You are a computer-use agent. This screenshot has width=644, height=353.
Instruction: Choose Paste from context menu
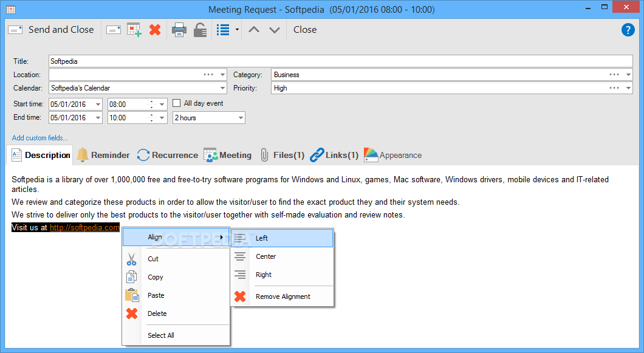click(x=176, y=295)
